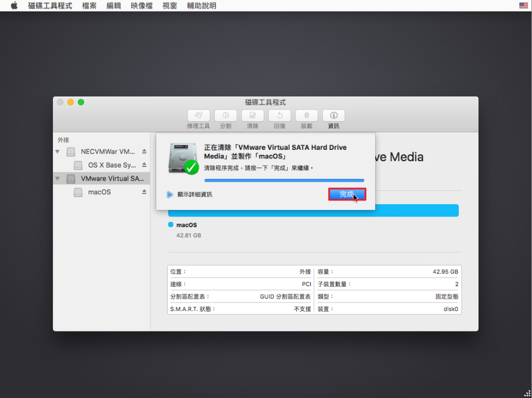Screen dimensions: 532x398
Task: Eject the macOS volume in sidebar
Action: [144, 192]
